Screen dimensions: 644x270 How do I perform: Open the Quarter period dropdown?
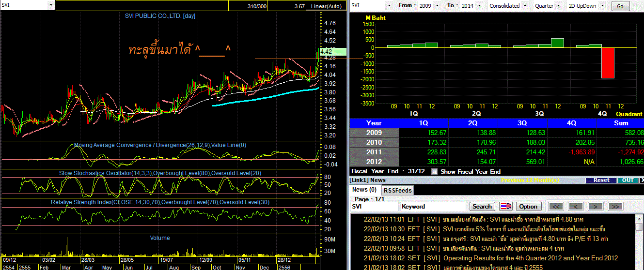558,6
